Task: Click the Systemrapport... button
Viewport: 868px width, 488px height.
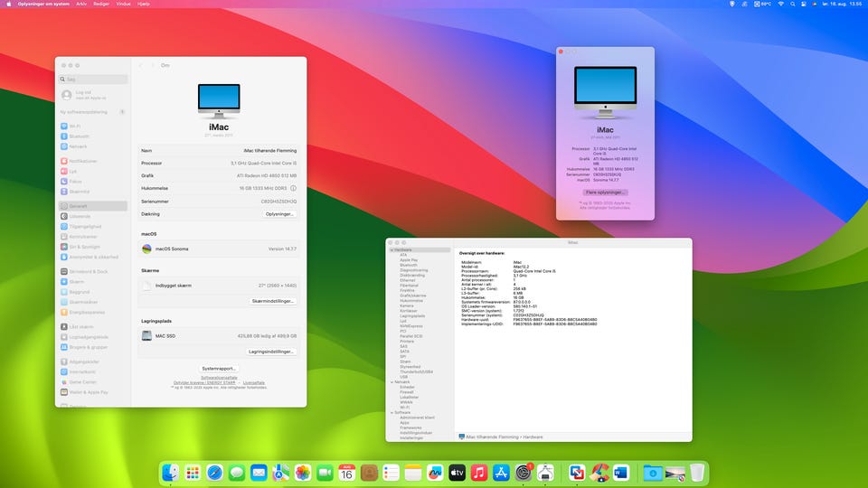Action: pos(219,369)
